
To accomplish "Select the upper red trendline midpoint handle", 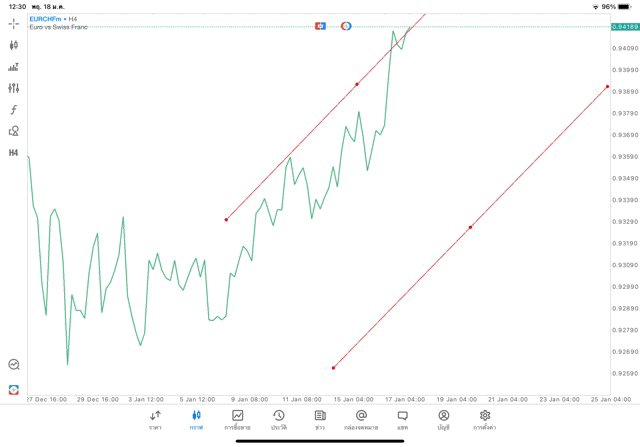I will point(357,85).
